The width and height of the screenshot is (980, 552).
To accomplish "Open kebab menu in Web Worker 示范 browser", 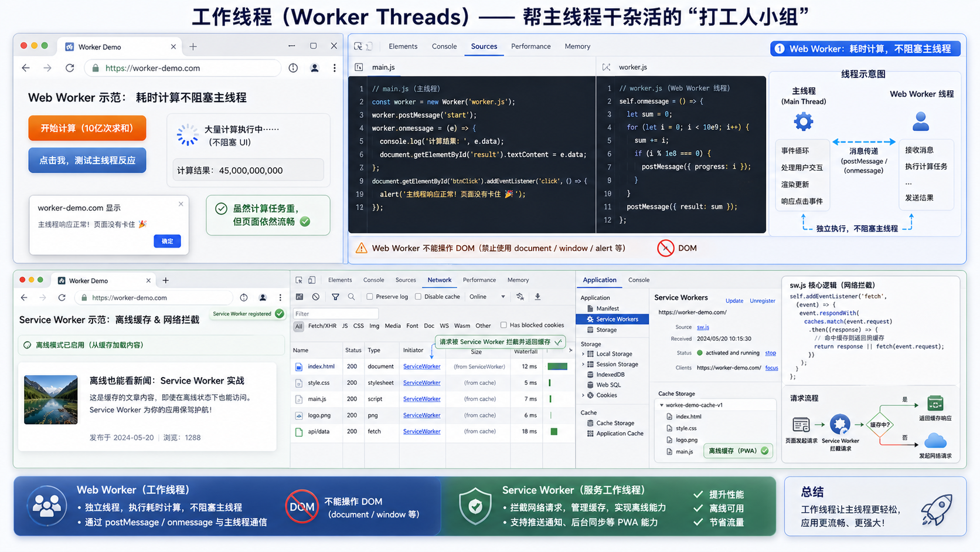I will pyautogui.click(x=335, y=68).
